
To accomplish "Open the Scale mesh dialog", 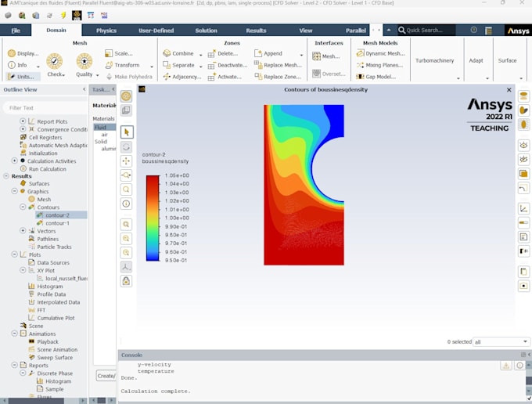I will [x=119, y=53].
